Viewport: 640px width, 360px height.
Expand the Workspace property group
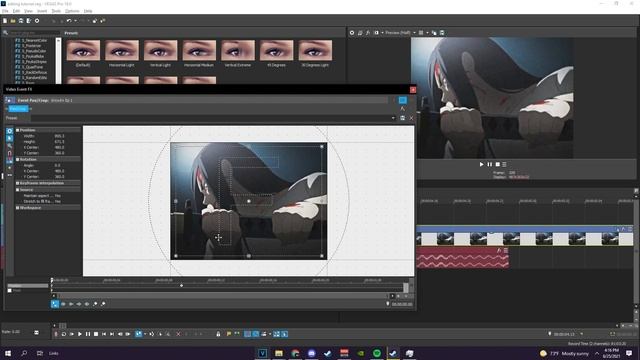18,208
